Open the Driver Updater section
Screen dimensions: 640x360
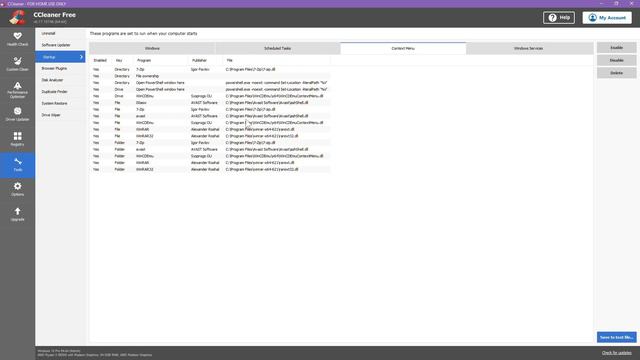pos(17,114)
